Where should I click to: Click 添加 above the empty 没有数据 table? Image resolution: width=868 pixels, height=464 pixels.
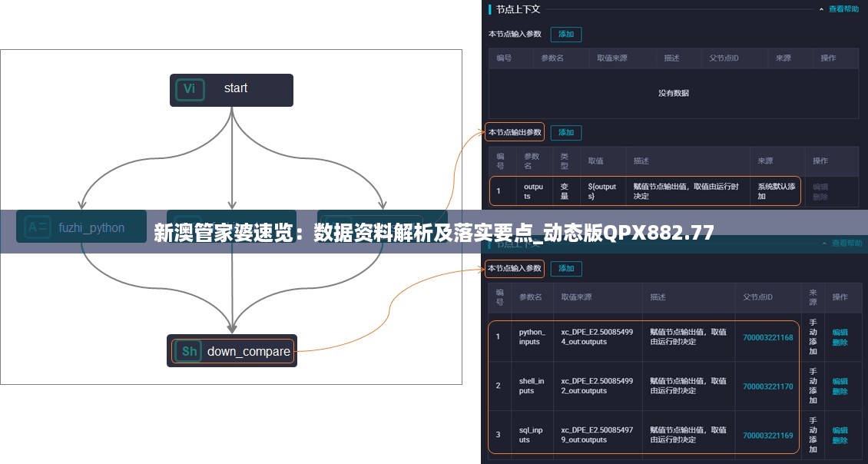[566, 35]
